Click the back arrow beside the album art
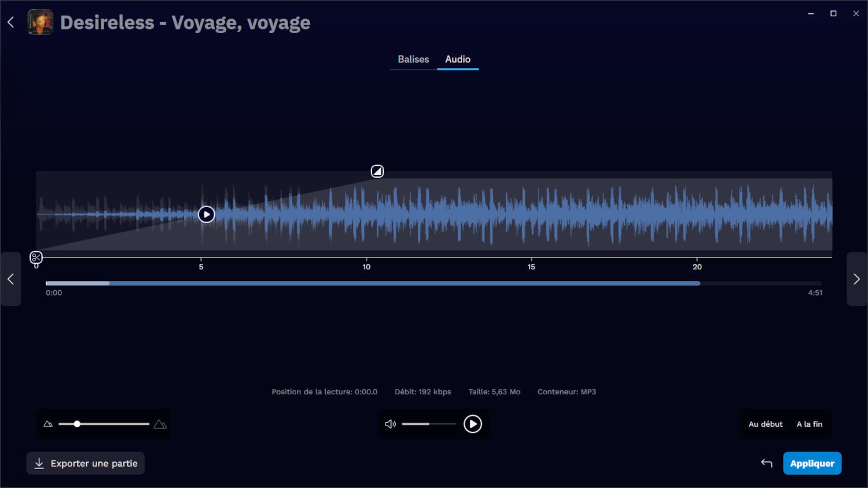 coord(11,23)
